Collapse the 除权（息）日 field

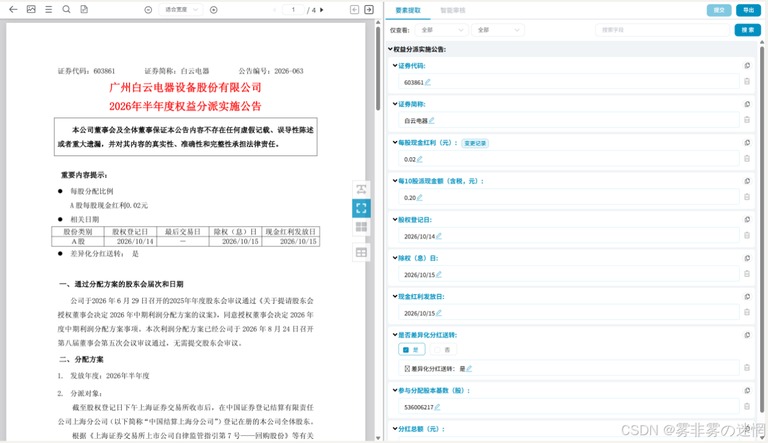point(395,258)
